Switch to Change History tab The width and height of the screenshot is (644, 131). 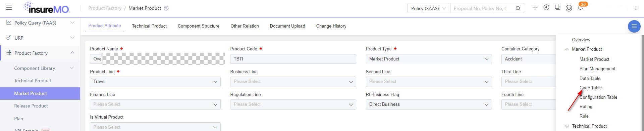[x=331, y=26]
